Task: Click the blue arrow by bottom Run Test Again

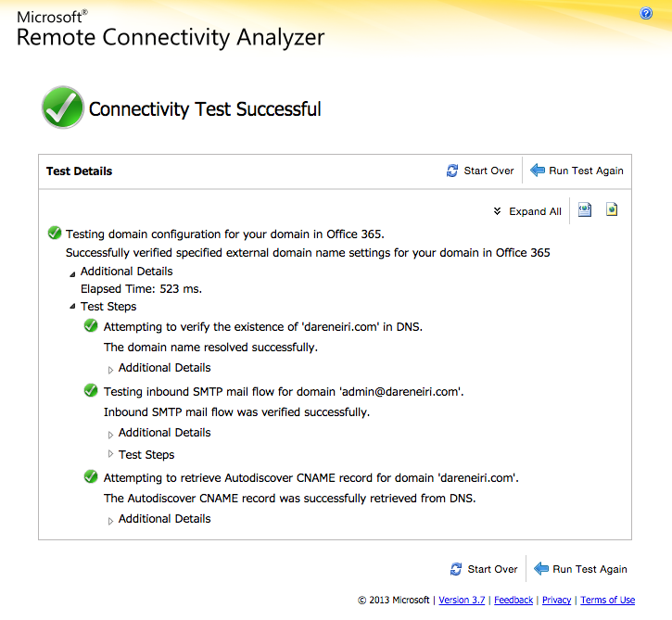Action: coord(541,569)
